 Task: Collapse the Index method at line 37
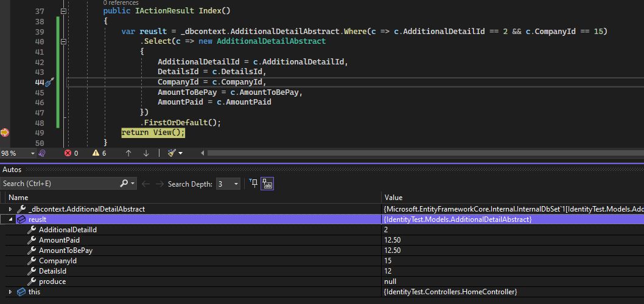(63, 11)
